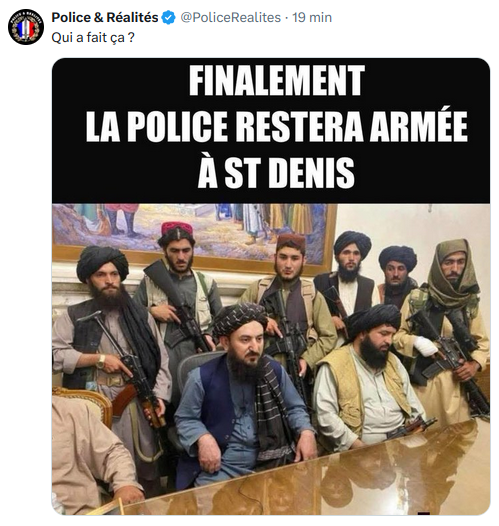
Task: Click the white bandaged hand in the photo
Action: (424, 347)
